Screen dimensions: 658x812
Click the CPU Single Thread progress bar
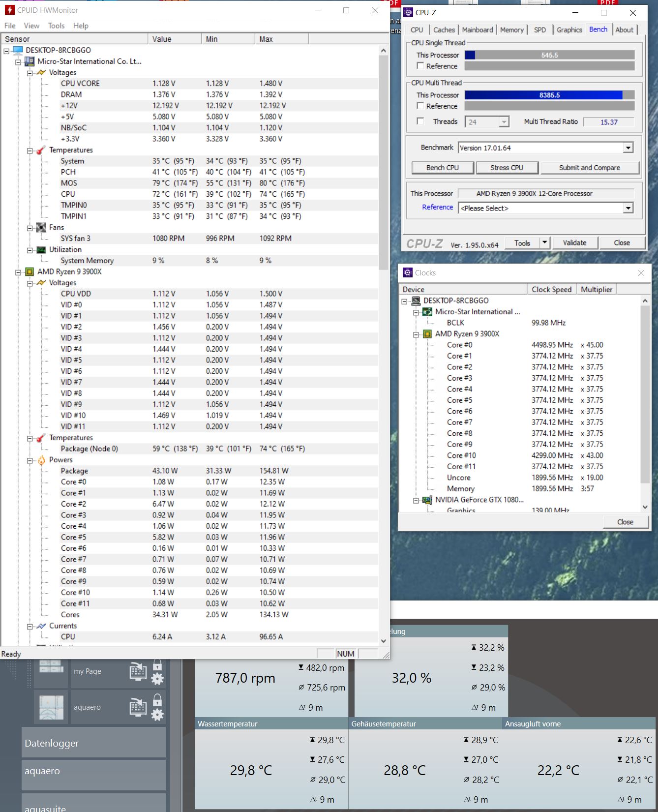[x=549, y=55]
